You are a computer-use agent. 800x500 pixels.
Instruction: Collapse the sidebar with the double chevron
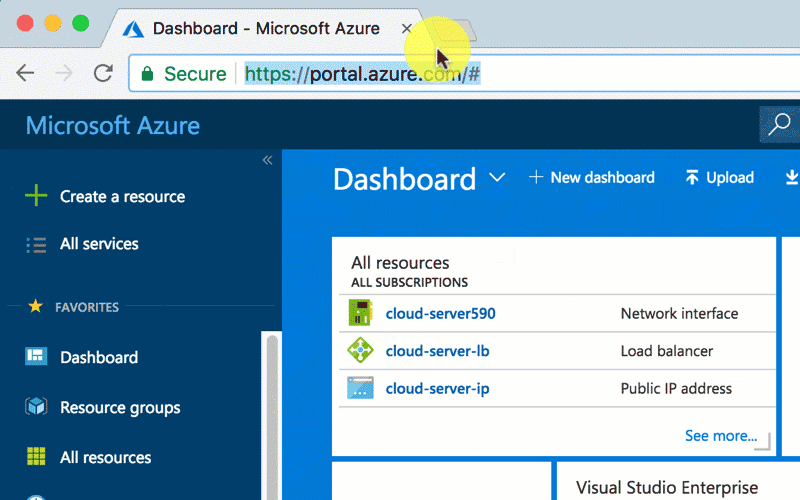point(267,160)
